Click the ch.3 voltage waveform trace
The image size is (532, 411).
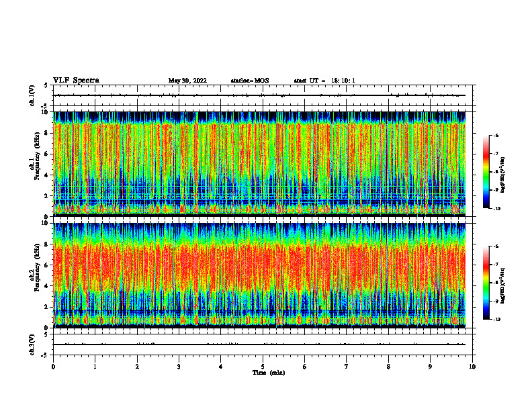pos(259,345)
